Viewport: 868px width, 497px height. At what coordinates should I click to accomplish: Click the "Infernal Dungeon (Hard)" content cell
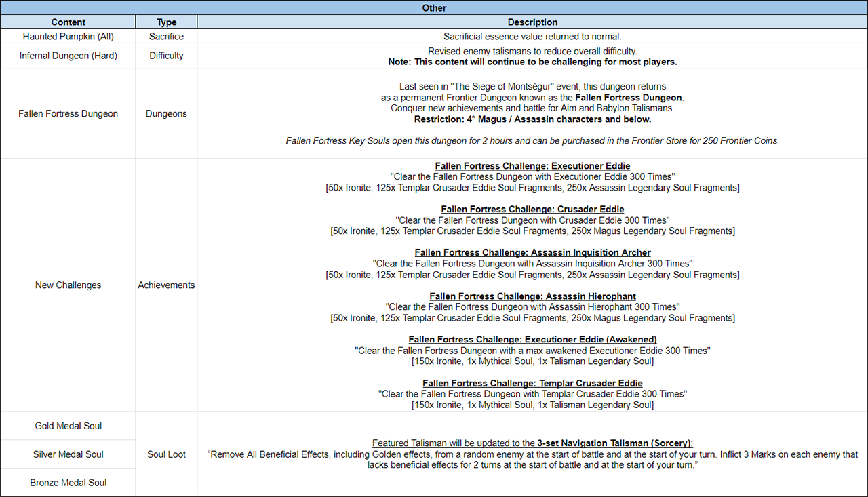point(68,56)
